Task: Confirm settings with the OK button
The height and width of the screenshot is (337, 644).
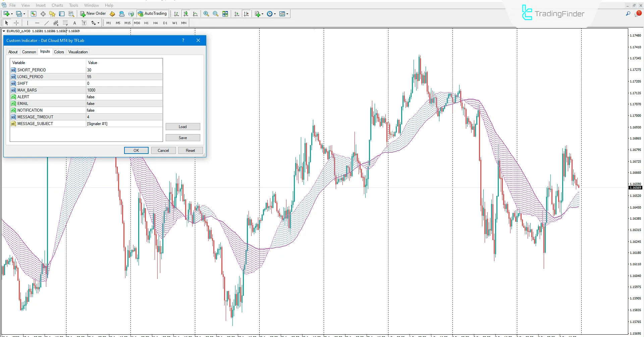Action: (136, 150)
